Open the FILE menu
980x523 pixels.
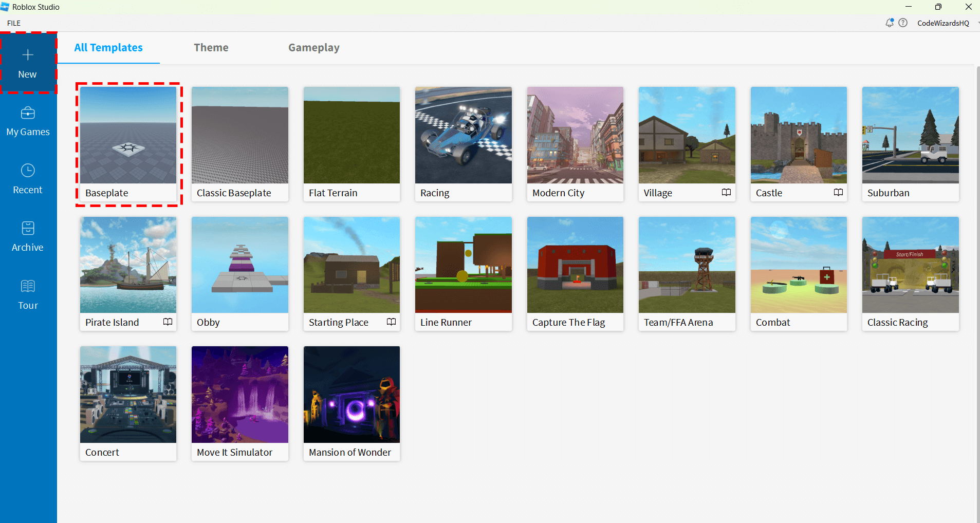tap(13, 23)
